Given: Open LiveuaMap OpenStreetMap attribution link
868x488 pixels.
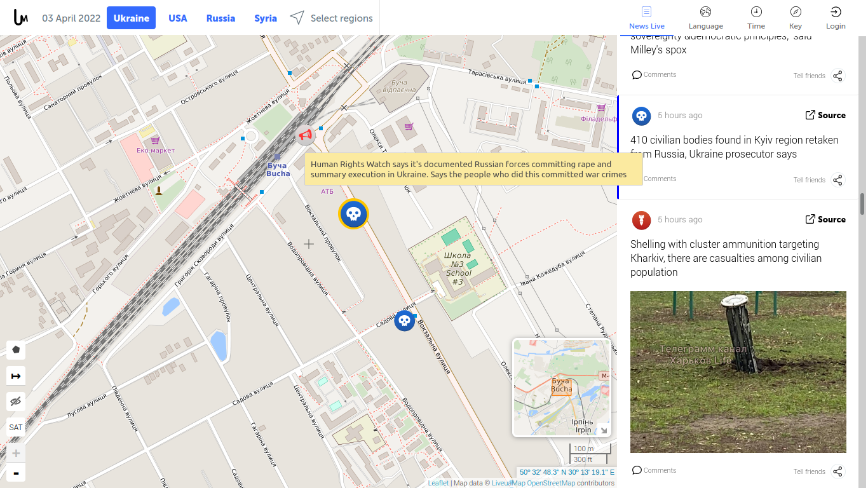Looking at the screenshot, I should coord(533,483).
